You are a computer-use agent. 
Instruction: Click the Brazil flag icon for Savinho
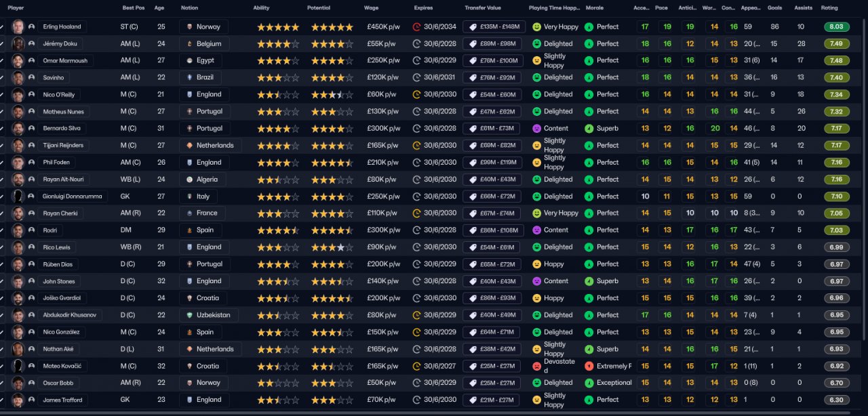[x=189, y=77]
